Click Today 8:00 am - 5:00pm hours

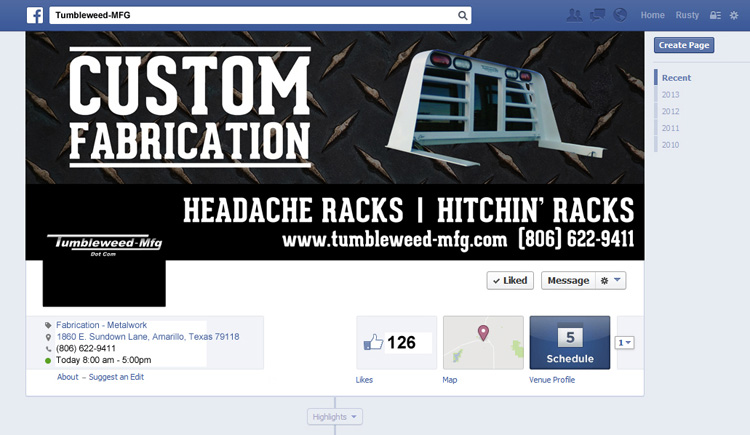103,360
